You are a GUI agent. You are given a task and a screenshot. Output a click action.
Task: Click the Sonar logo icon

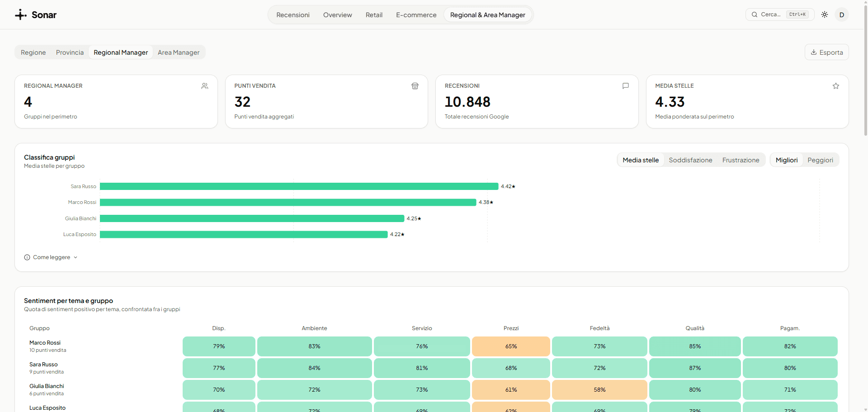(x=21, y=15)
